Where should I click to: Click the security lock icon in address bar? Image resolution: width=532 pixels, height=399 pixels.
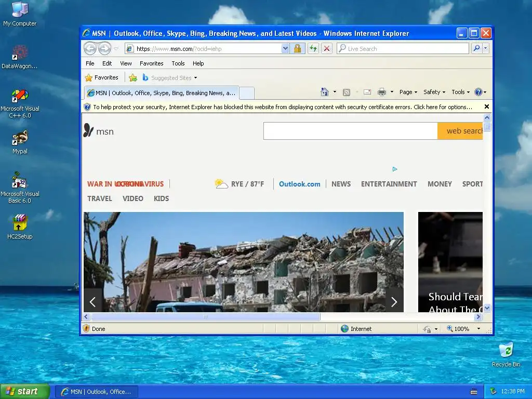point(297,48)
